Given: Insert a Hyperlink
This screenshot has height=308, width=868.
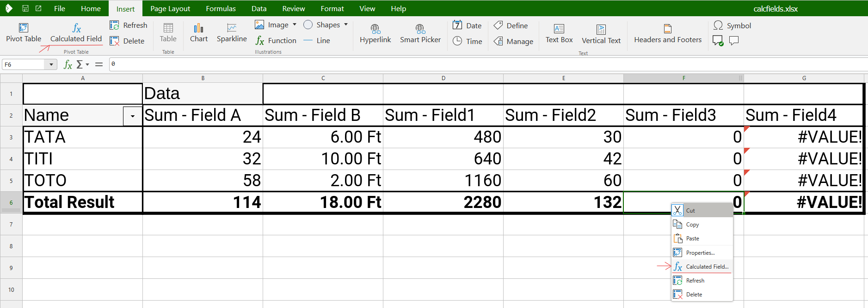Looking at the screenshot, I should click(x=375, y=34).
